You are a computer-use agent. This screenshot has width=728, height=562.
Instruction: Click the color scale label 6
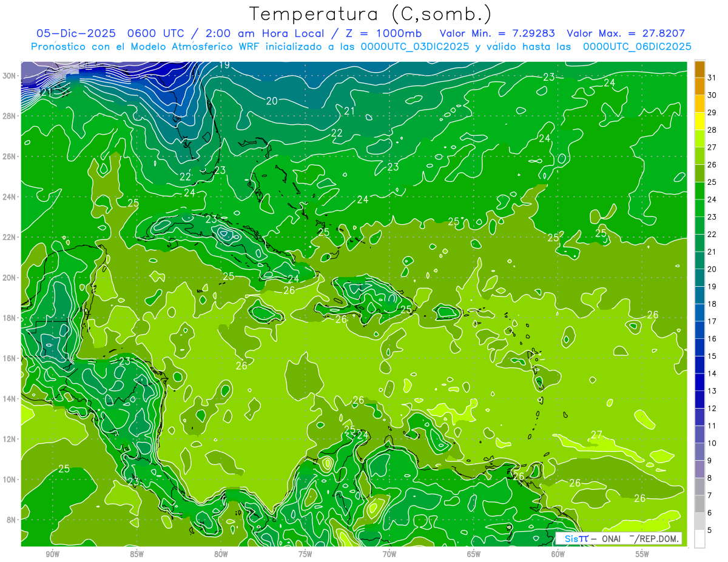click(x=710, y=513)
